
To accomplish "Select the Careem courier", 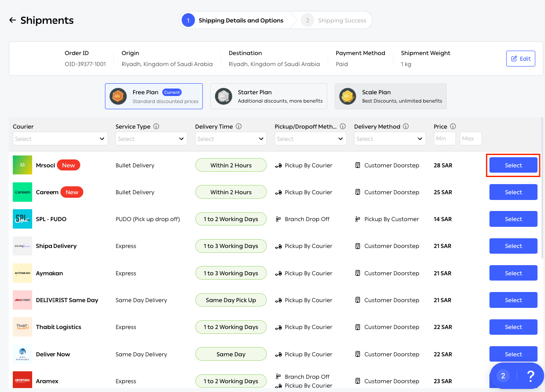I will coord(513,192).
